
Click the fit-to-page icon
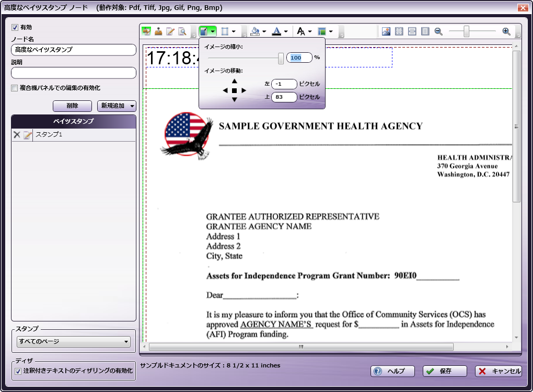(399, 31)
